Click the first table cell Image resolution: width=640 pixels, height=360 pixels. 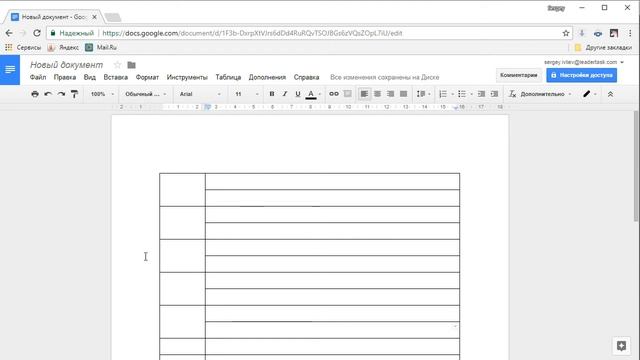click(x=182, y=190)
